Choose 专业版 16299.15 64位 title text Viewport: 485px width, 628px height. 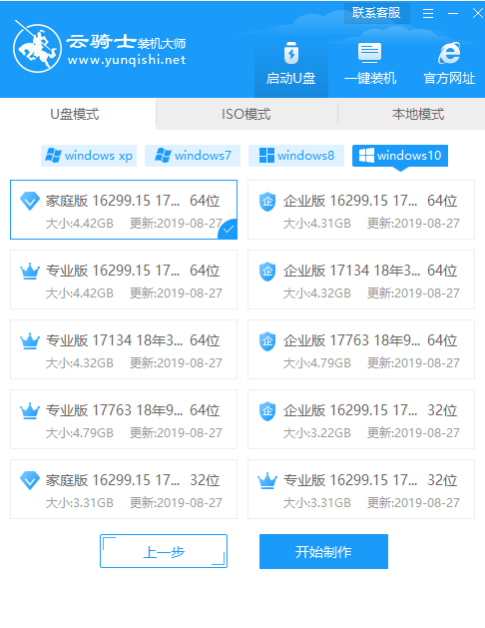133,271
